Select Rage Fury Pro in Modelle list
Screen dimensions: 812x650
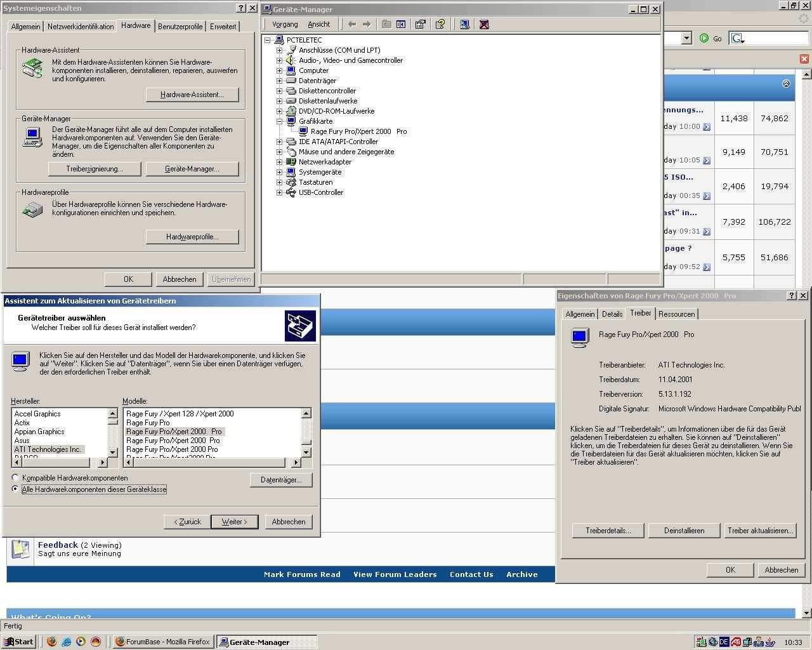148,423
